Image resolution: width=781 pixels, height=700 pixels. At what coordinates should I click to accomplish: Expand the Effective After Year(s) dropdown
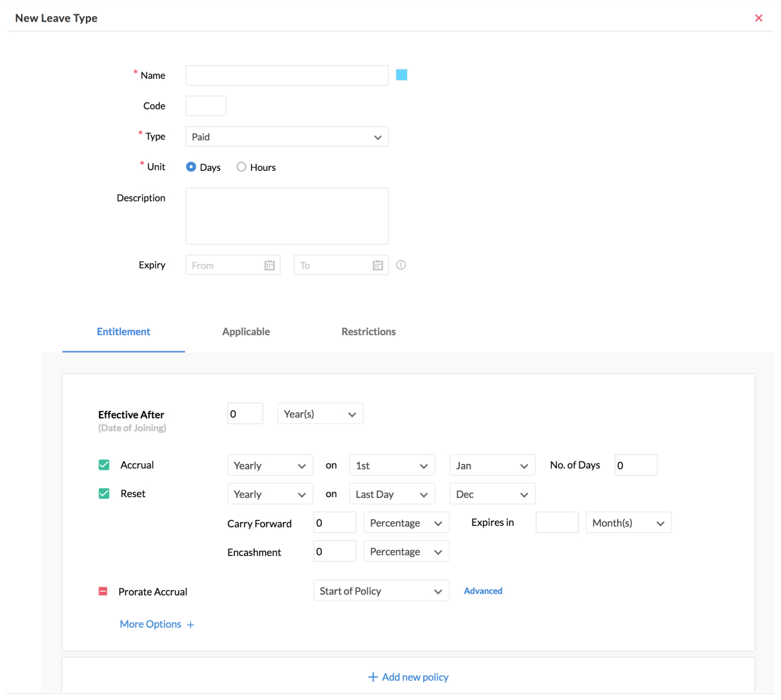coord(320,414)
